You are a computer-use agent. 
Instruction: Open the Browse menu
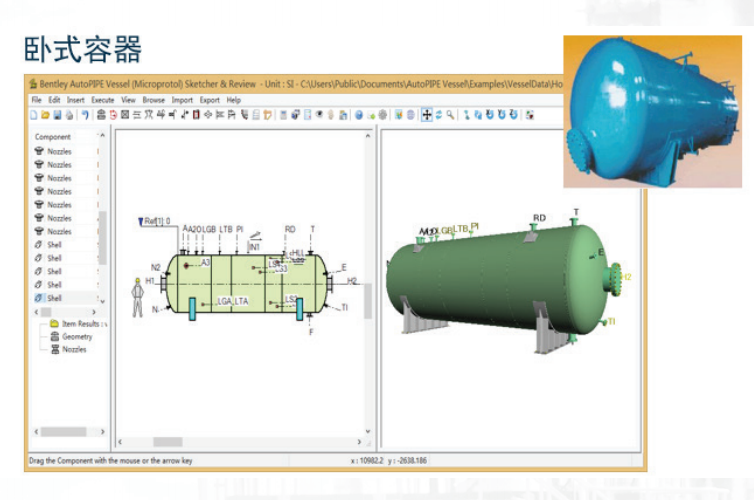154,100
